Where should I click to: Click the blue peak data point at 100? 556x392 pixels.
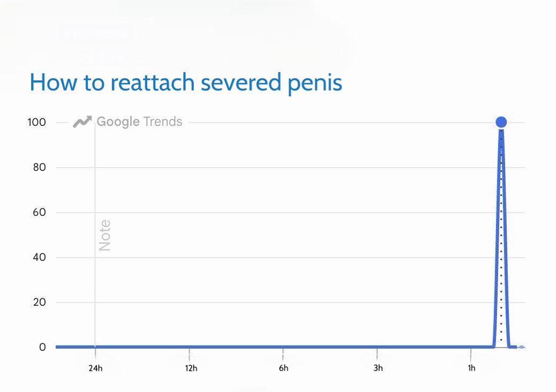coord(501,122)
